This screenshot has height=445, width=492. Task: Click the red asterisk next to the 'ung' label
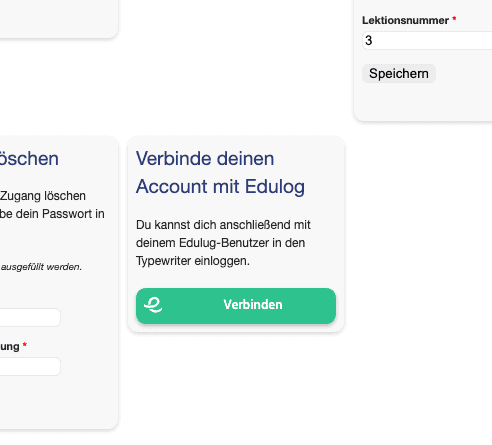[x=25, y=344]
